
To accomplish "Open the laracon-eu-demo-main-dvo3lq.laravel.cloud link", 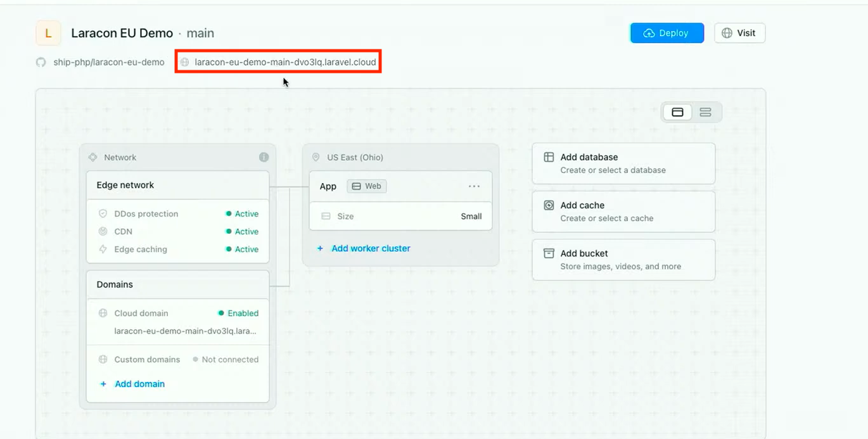I will click(285, 62).
